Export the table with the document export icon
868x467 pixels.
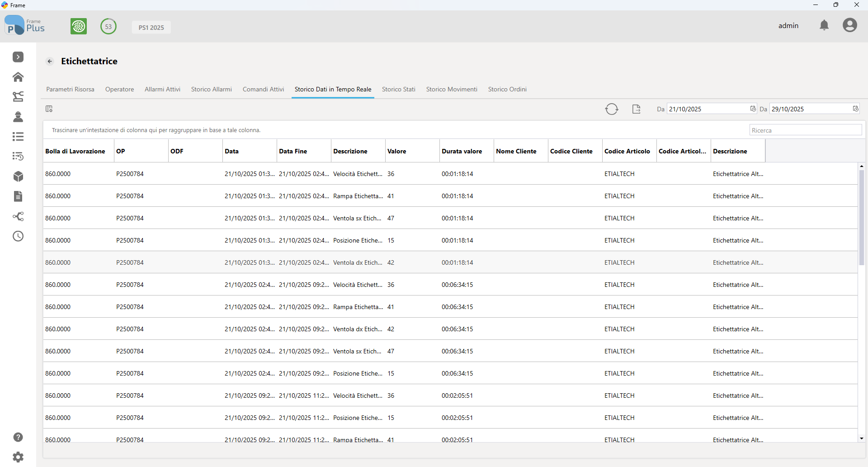point(636,109)
